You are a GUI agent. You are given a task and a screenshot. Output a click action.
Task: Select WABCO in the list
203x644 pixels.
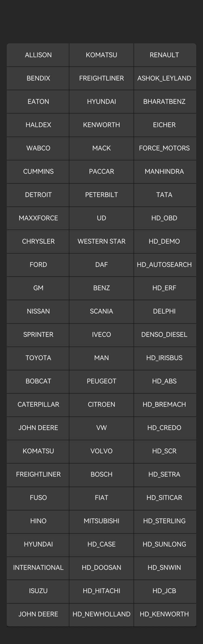pos(38,148)
